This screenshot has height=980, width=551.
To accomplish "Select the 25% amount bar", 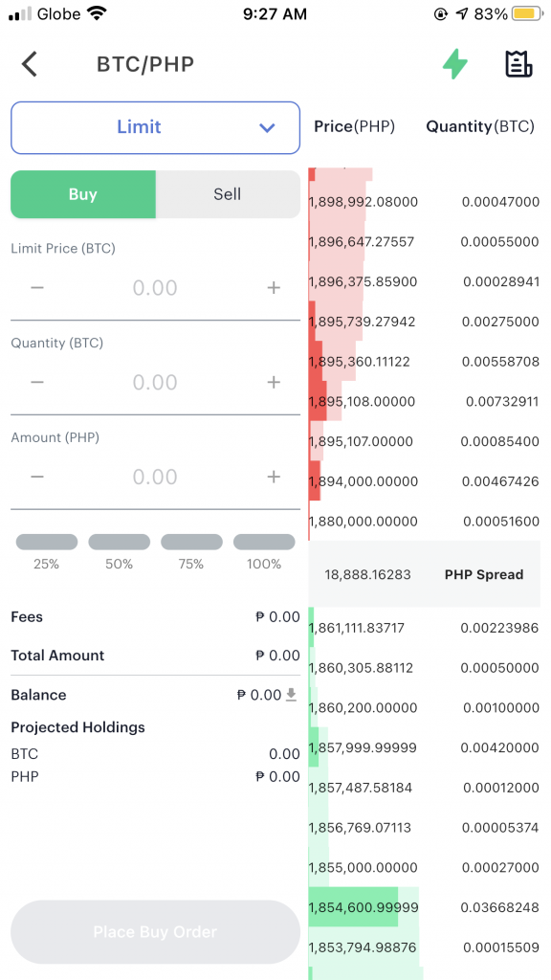I will (x=47, y=542).
